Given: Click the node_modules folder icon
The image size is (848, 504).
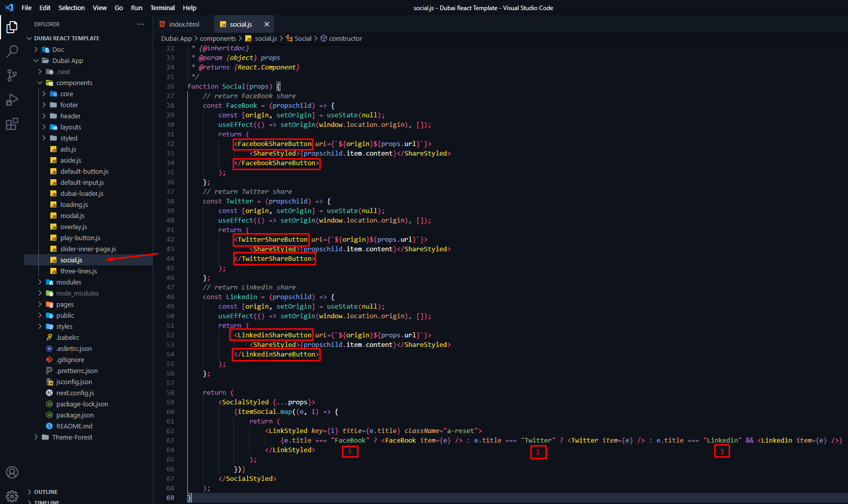Looking at the screenshot, I should [49, 293].
